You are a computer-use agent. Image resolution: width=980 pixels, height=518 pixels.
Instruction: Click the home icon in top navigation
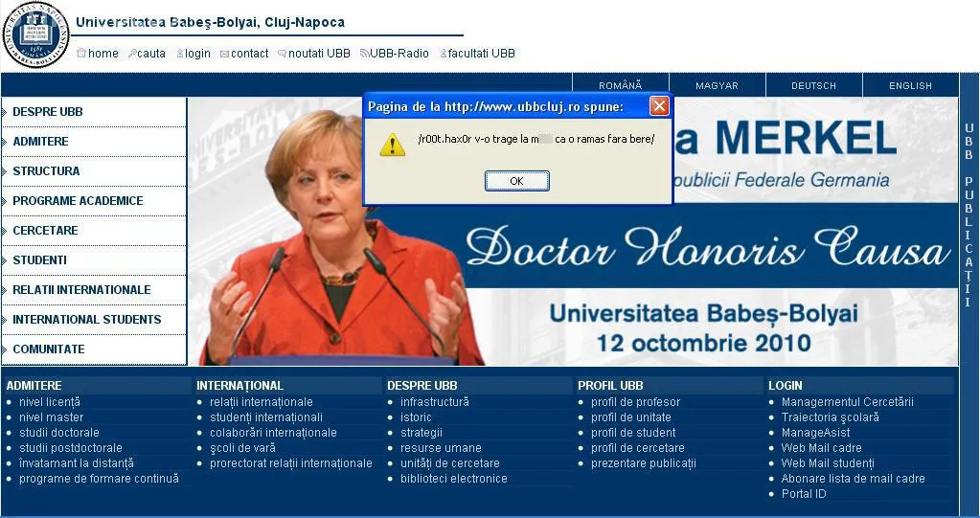point(81,54)
